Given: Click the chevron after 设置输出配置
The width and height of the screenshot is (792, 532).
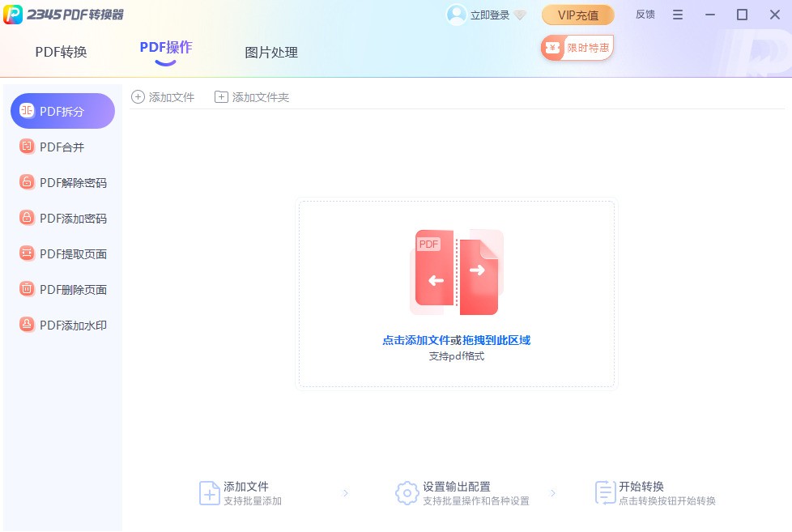Looking at the screenshot, I should tap(554, 493).
